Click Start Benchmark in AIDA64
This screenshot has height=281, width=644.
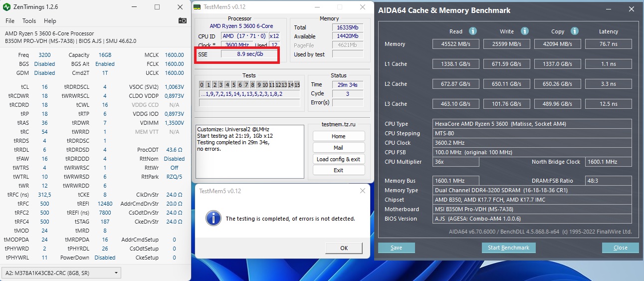pyautogui.click(x=509, y=248)
